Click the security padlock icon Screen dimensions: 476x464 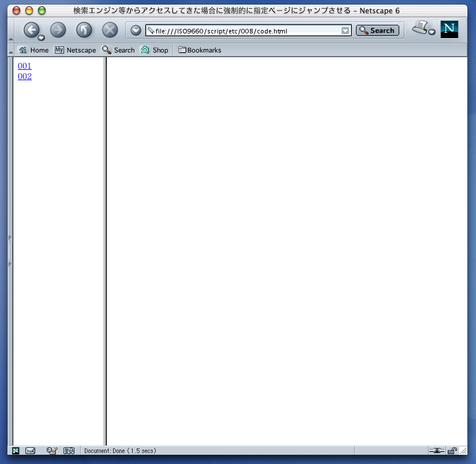452,451
